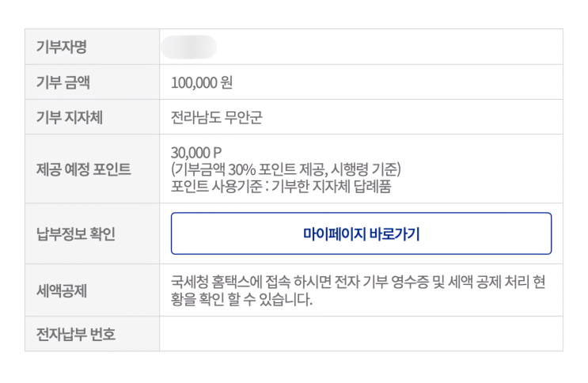
Task: Click the 마이페이지 바로가기 button
Action: coord(361,233)
